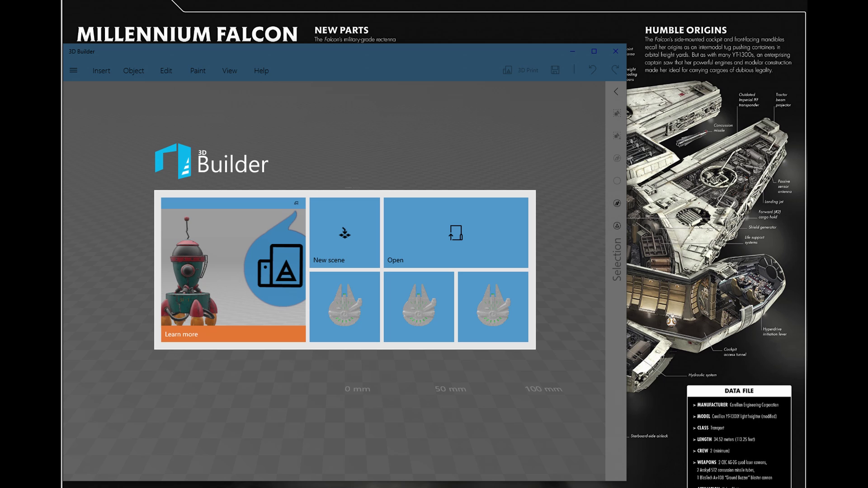
Task: Click the New scene button
Action: pyautogui.click(x=344, y=233)
